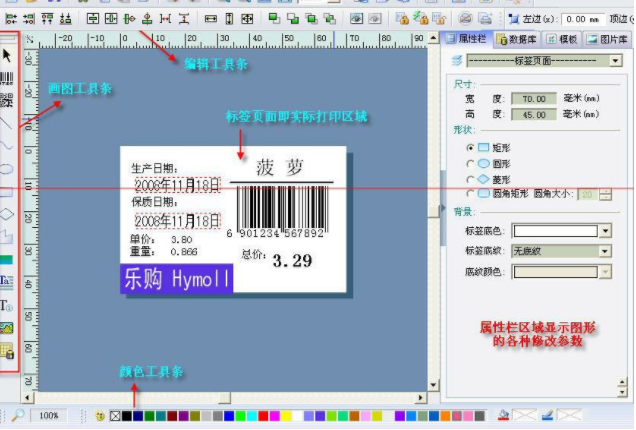636x430 pixels.
Task: Select the 矩形 shape radio button
Action: click(471, 148)
